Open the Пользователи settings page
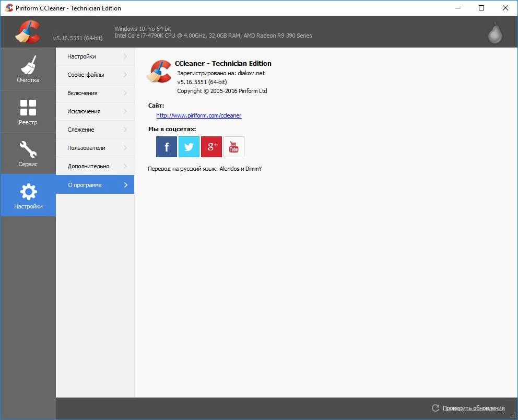This screenshot has width=518, height=420. 95,148
